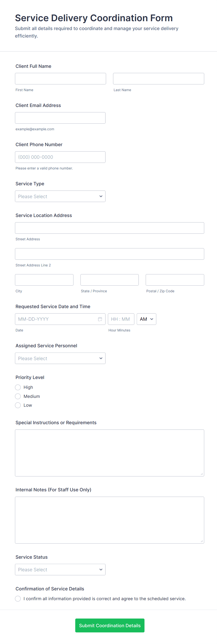This screenshot has width=217, height=644.
Task: Click the City input field
Action: (x=44, y=280)
